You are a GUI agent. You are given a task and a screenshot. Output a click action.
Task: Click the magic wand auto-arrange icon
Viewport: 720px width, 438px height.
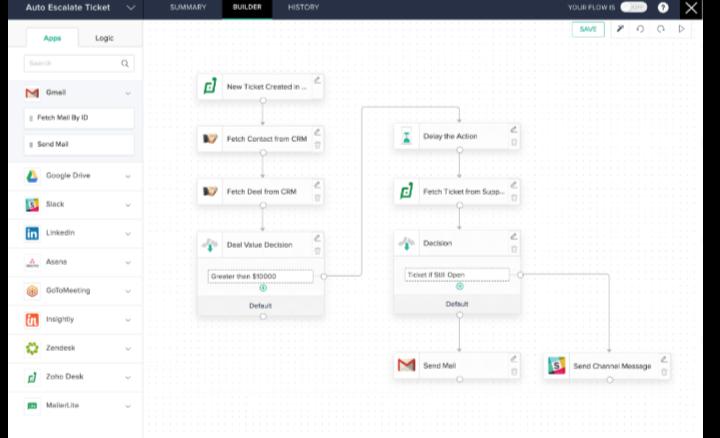620,29
